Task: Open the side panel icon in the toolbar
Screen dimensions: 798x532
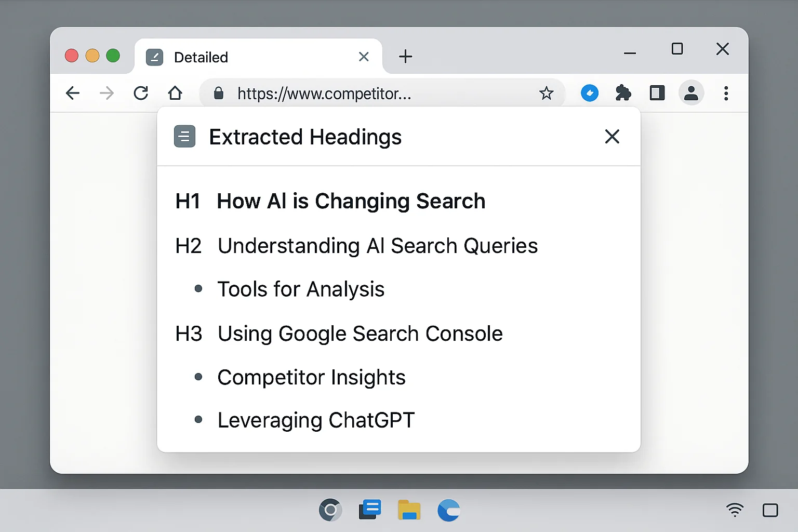Action: pos(657,93)
